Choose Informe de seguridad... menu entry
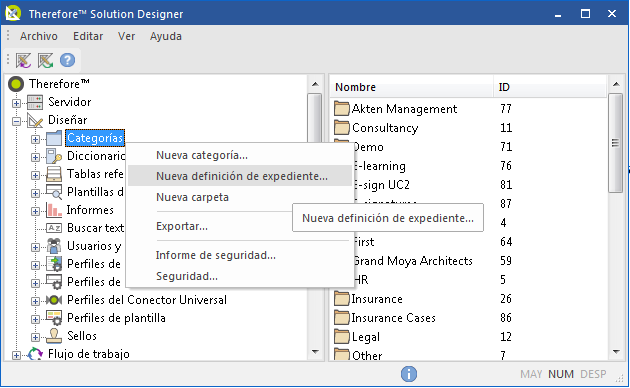The height and width of the screenshot is (388, 630). point(240,255)
